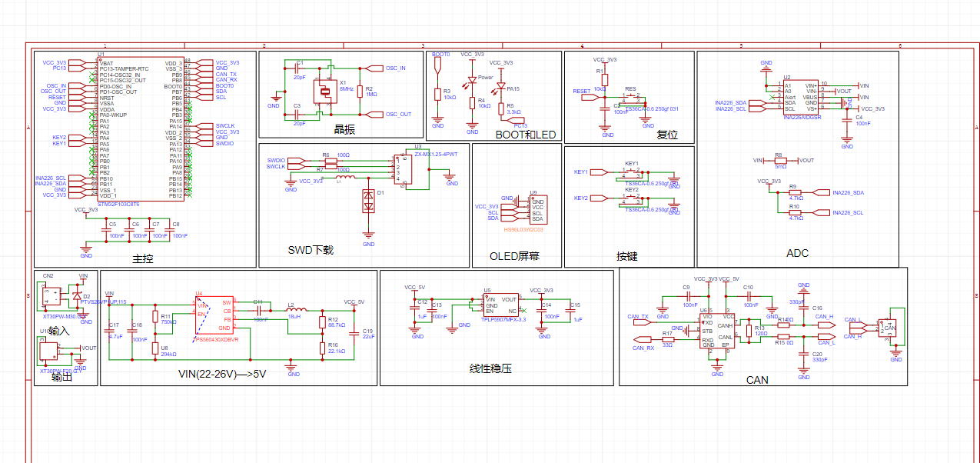Viewport: 980px width, 463px height.
Task: Select TVS diode D2 near CN2
Action: click(x=76, y=295)
